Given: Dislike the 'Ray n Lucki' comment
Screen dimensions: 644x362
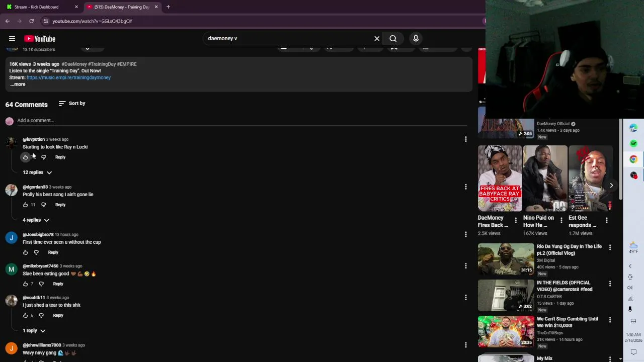Looking at the screenshot, I should [x=43, y=157].
